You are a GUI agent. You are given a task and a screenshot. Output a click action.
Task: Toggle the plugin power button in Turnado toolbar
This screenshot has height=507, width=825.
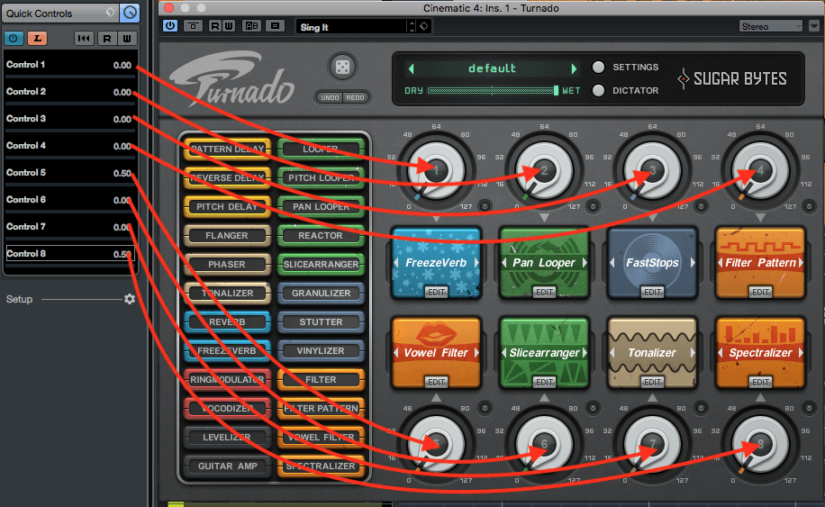pos(170,26)
